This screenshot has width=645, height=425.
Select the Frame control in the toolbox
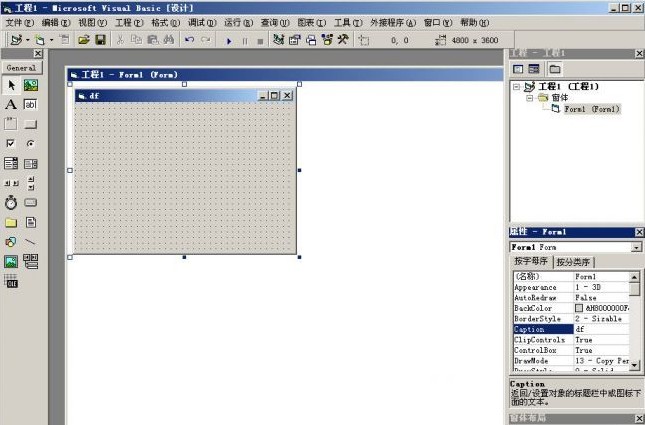[11, 124]
